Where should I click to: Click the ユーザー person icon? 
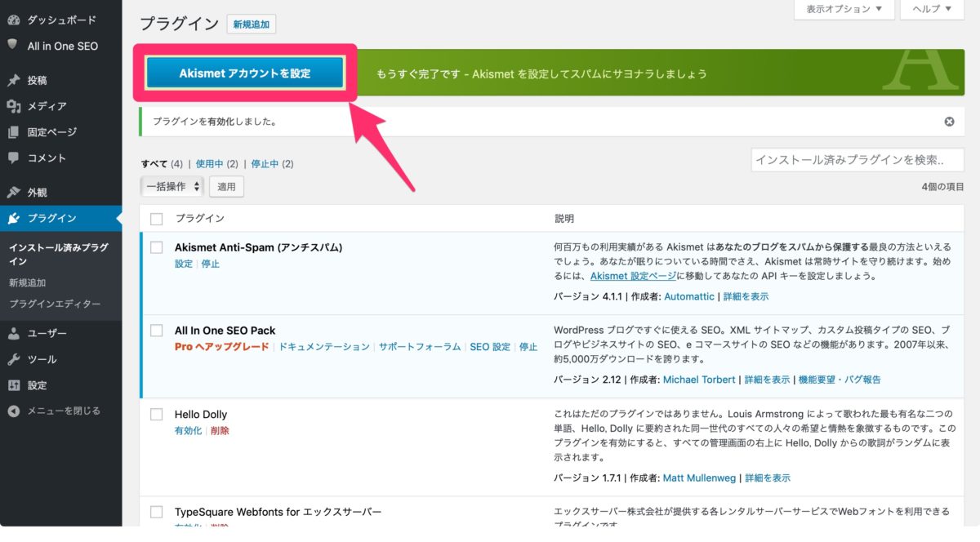(x=13, y=334)
